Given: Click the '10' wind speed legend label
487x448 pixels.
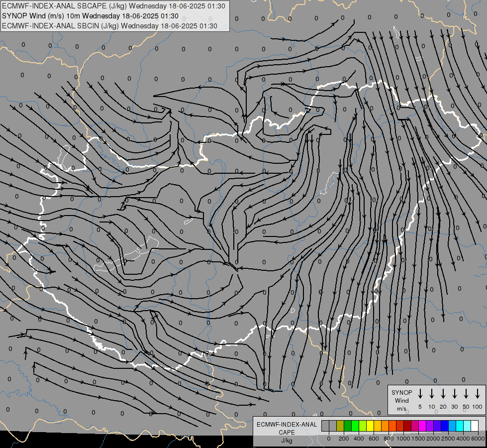Looking at the screenshot, I should click(432, 407).
